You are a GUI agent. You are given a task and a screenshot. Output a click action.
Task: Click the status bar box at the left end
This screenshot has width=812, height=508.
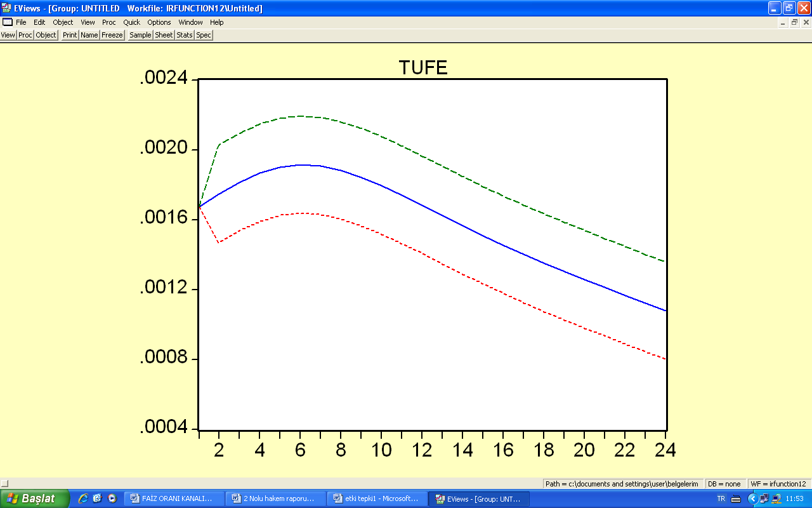click(x=5, y=484)
